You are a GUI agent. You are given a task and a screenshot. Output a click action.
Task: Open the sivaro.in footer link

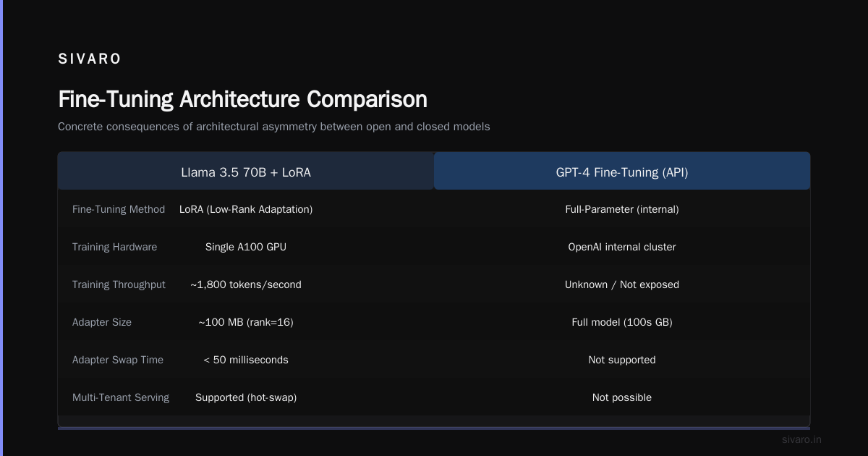point(801,439)
